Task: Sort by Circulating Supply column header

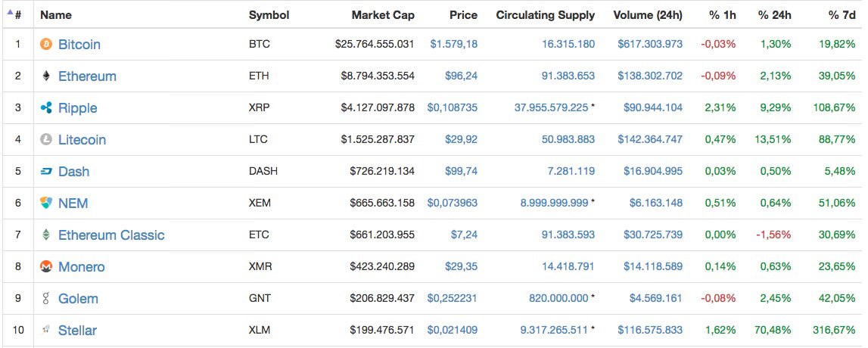Action: pos(546,15)
